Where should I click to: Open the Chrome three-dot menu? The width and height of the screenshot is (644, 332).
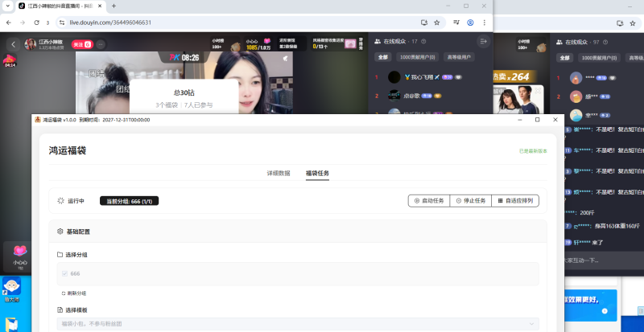(x=484, y=23)
